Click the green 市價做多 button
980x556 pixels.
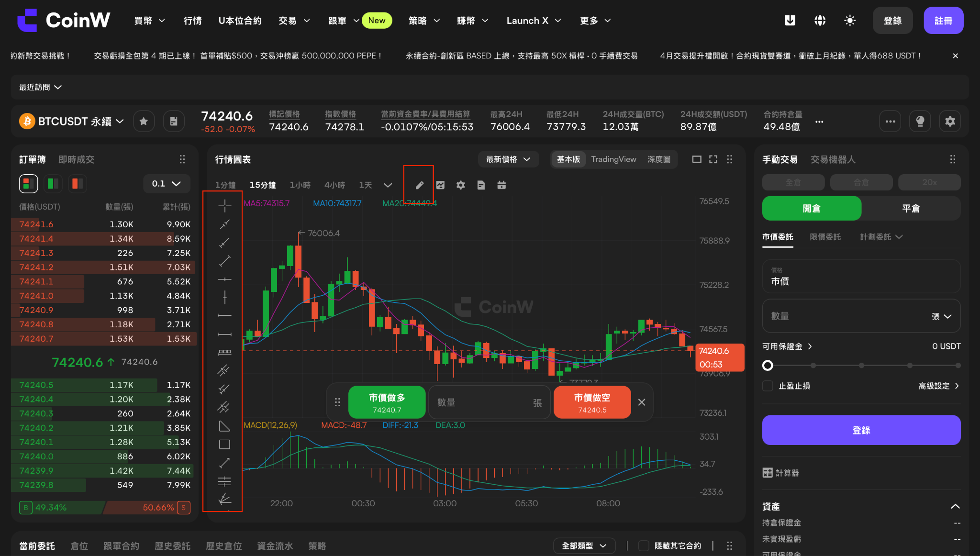point(387,402)
